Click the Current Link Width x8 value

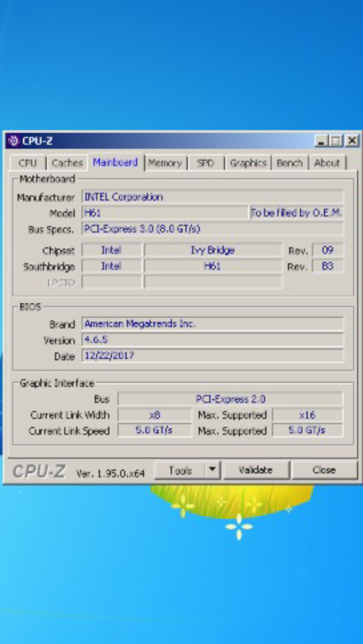(155, 415)
